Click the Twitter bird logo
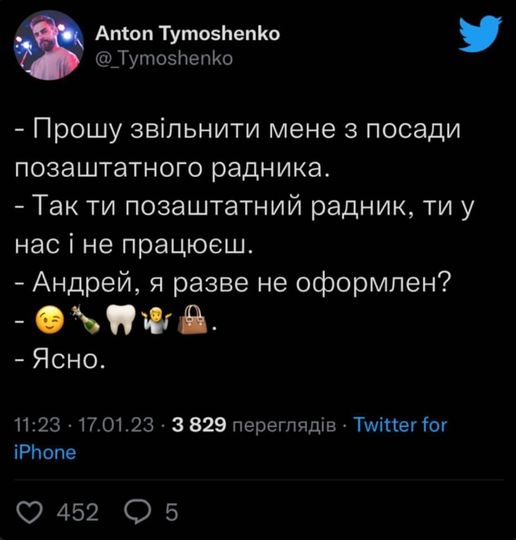This screenshot has height=540, width=516. click(481, 33)
